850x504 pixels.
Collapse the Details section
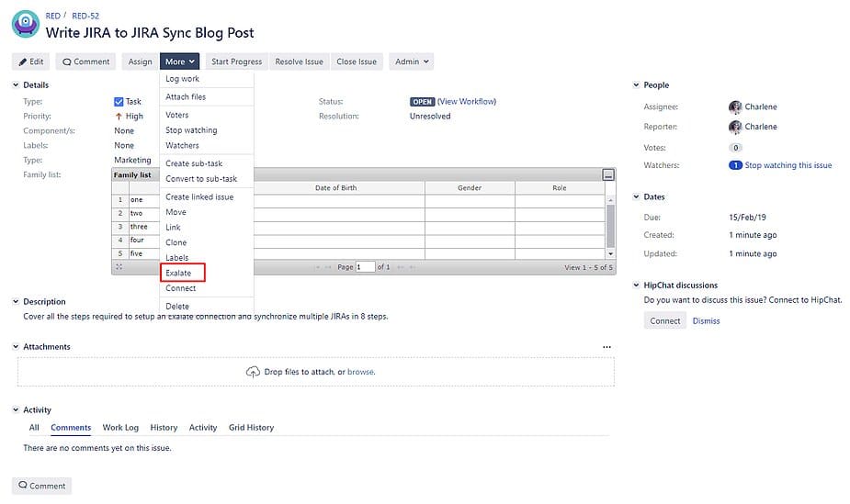click(x=16, y=85)
